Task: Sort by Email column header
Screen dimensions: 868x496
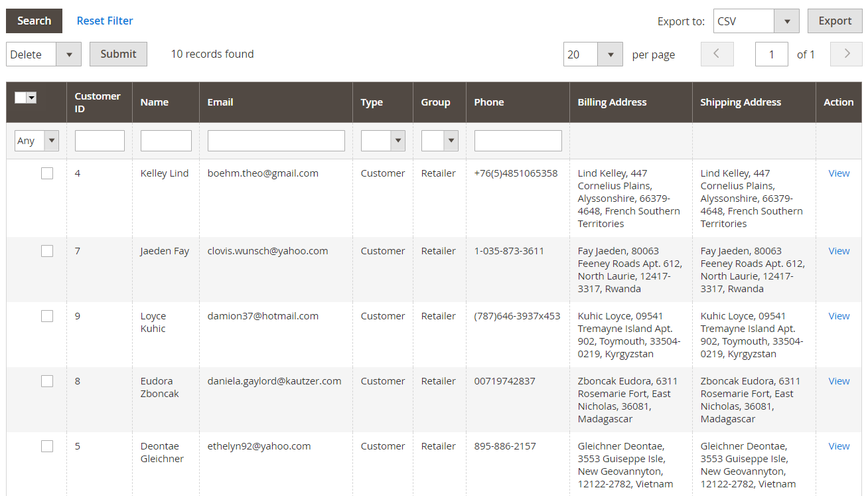Action: (x=276, y=102)
